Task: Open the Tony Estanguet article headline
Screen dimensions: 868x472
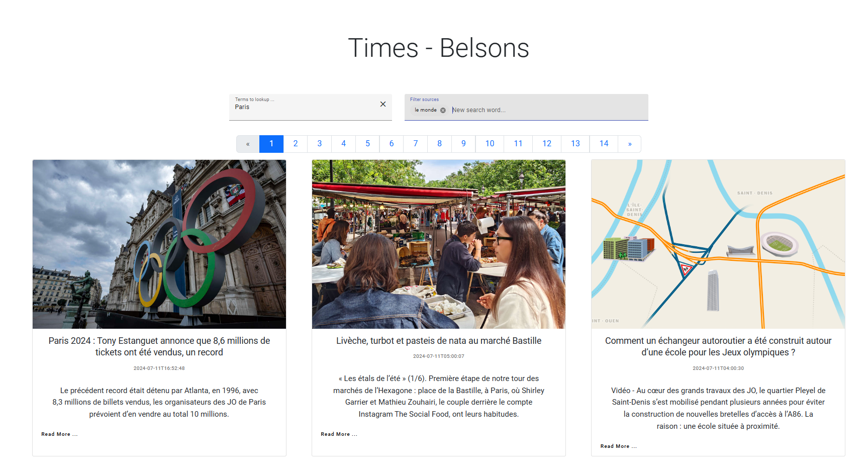Action: click(x=159, y=346)
